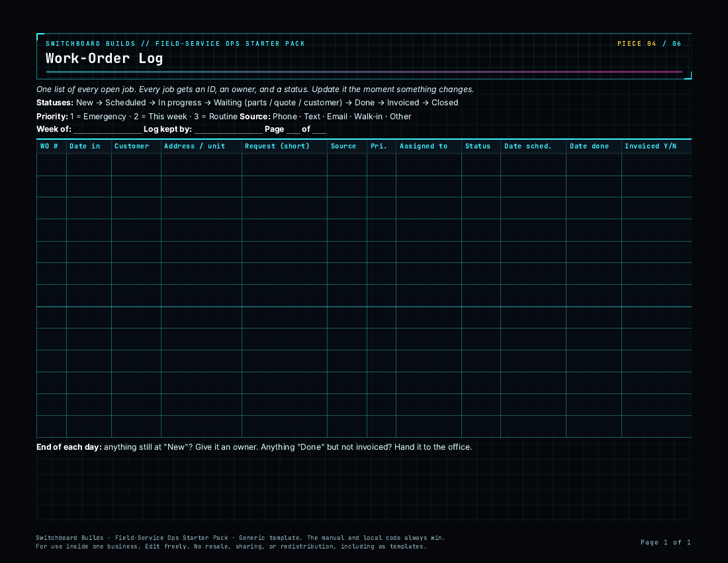728x563 pixels.
Task: Click the italic 'One list of every open job' sentence
Action: (x=255, y=89)
